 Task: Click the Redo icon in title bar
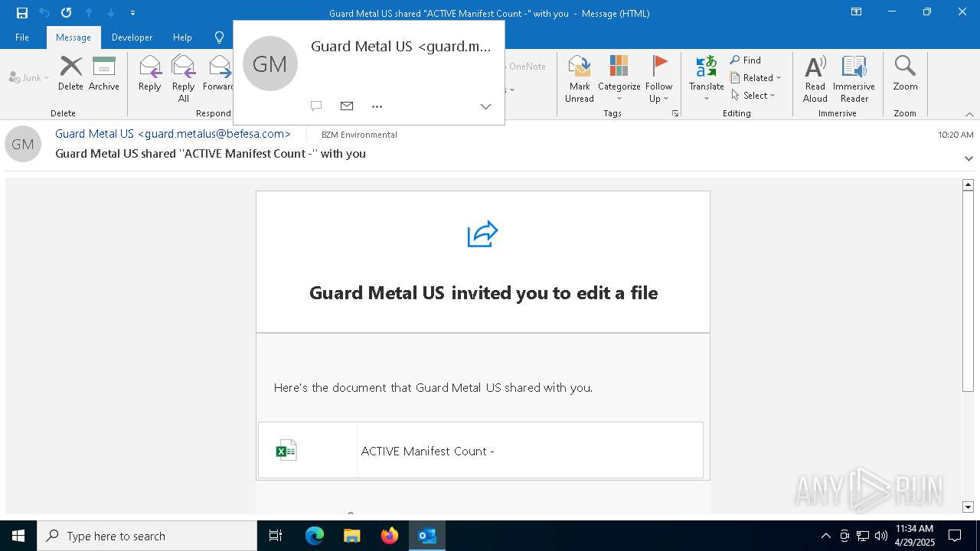point(67,13)
